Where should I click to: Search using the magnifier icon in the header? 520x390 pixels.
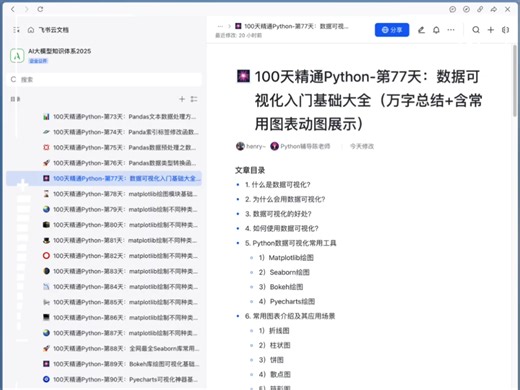click(x=476, y=30)
